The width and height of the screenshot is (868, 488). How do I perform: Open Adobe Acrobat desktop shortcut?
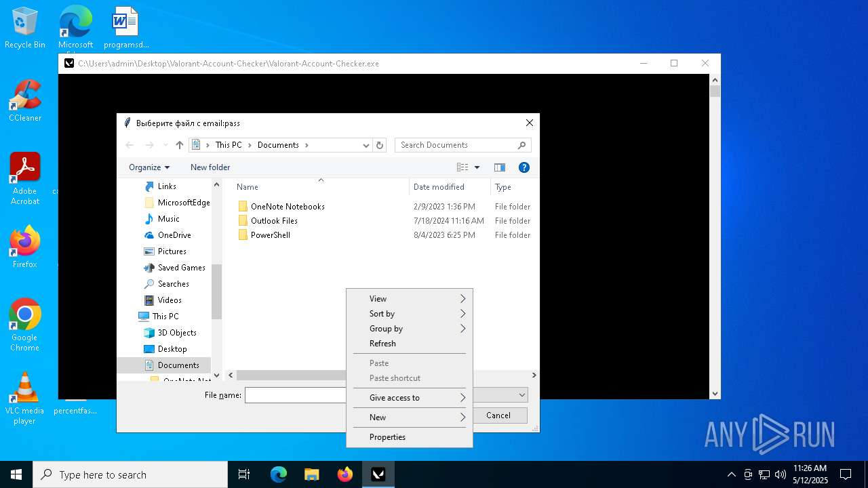[x=25, y=179]
